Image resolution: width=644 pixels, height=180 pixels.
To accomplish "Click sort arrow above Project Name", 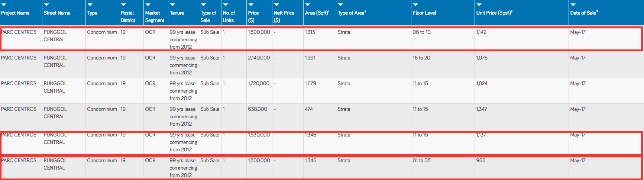I will click(4, 5).
